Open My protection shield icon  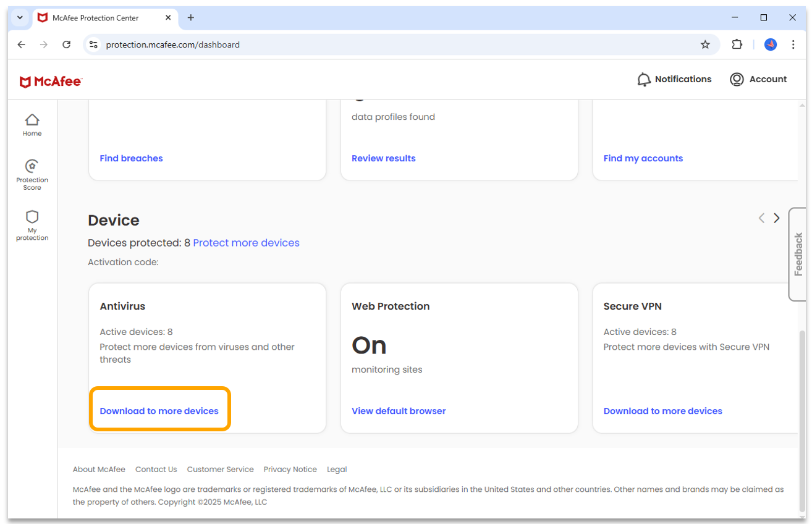(x=32, y=224)
